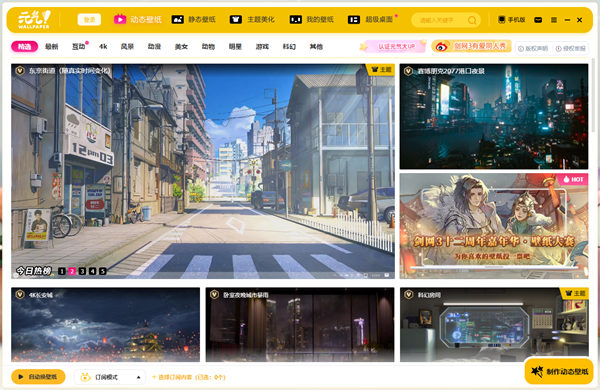Image resolution: width=600 pixels, height=390 pixels.
Task: Select the 互动 category
Action: tap(79, 47)
